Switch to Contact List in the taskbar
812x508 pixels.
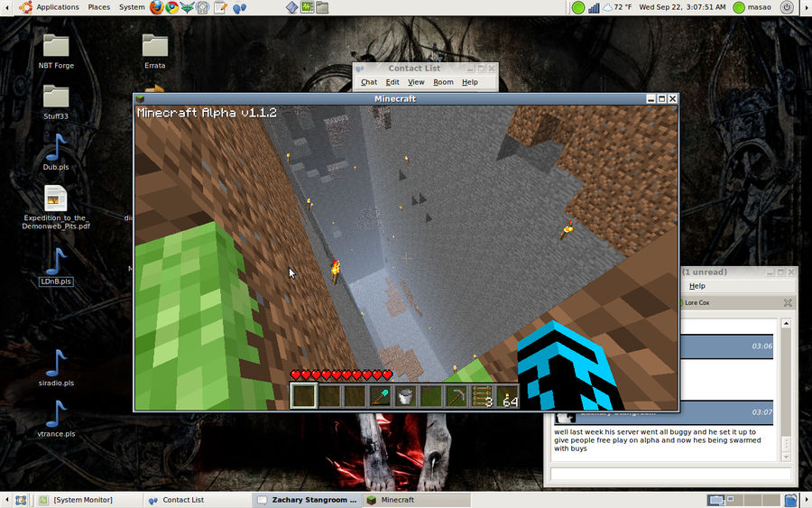click(198, 500)
